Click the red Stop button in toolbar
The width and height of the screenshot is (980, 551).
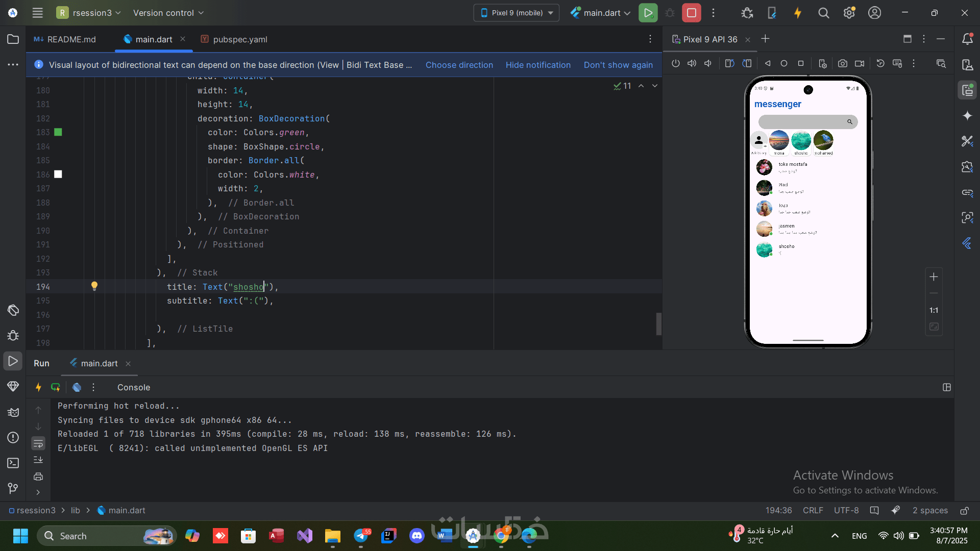(x=691, y=13)
